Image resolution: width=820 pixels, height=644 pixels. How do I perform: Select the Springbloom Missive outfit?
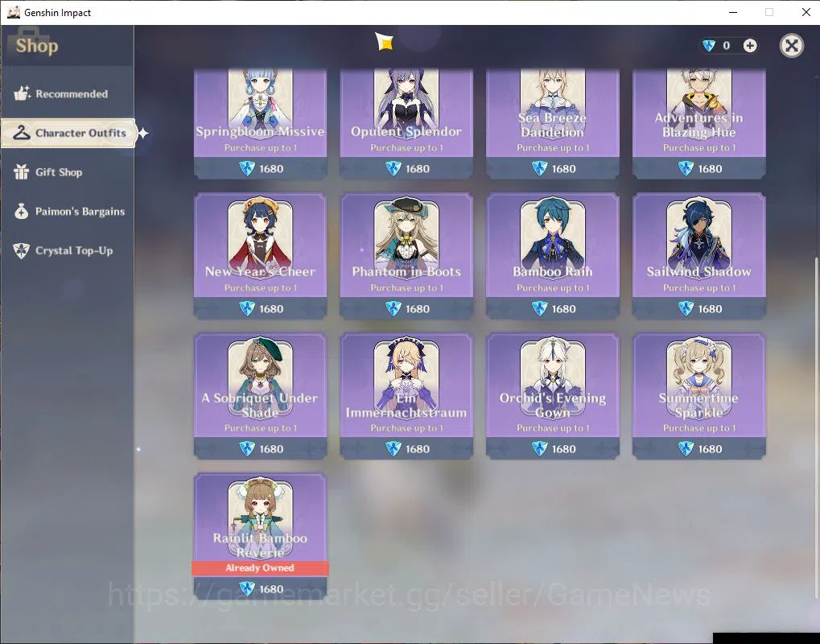(x=261, y=123)
